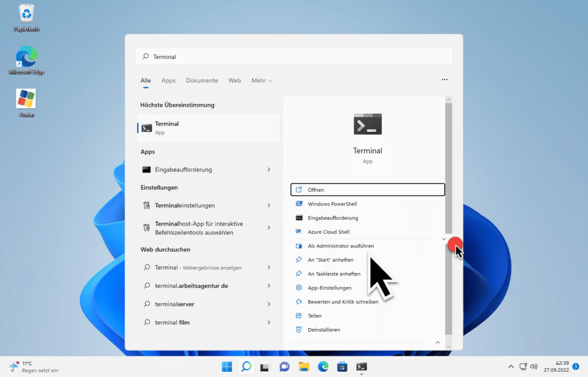Screen dimensions: 588x377
Task: Expand arrow next to terminal film
Action: click(269, 322)
